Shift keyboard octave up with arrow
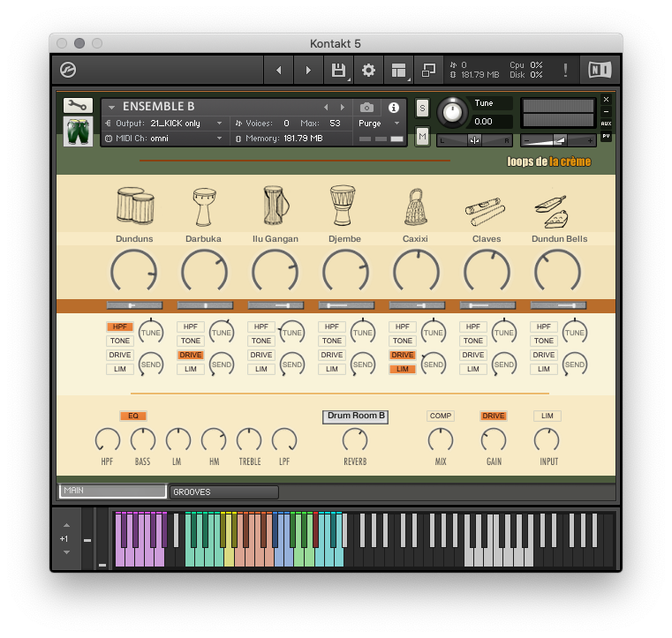 (x=66, y=525)
